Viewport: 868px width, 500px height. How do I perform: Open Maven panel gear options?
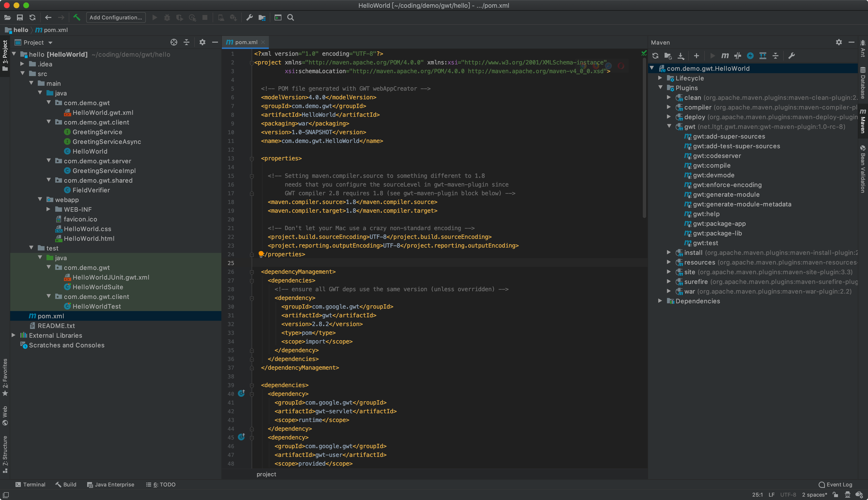[839, 42]
